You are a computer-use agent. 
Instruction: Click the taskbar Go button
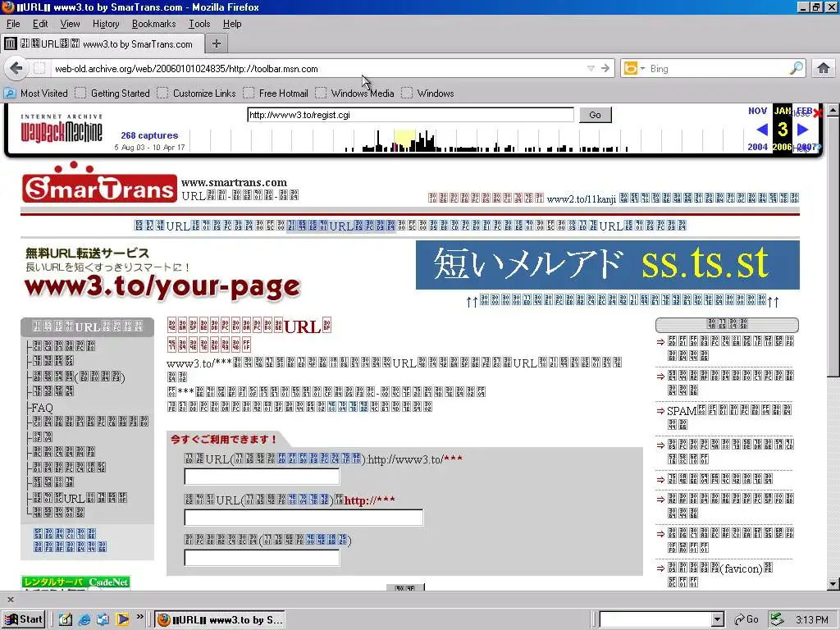coord(746,620)
